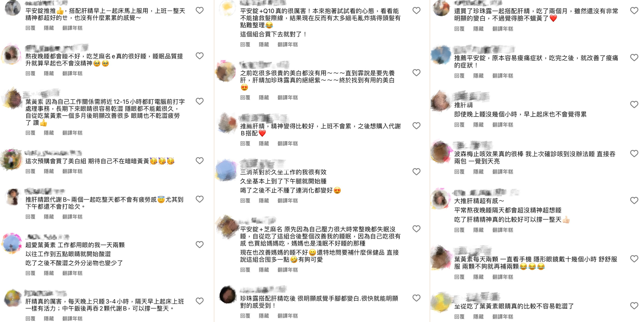Screen dimensions: 644x322
Task: Reply to the 波森梅止咳 comment
Action: tap(459, 172)
